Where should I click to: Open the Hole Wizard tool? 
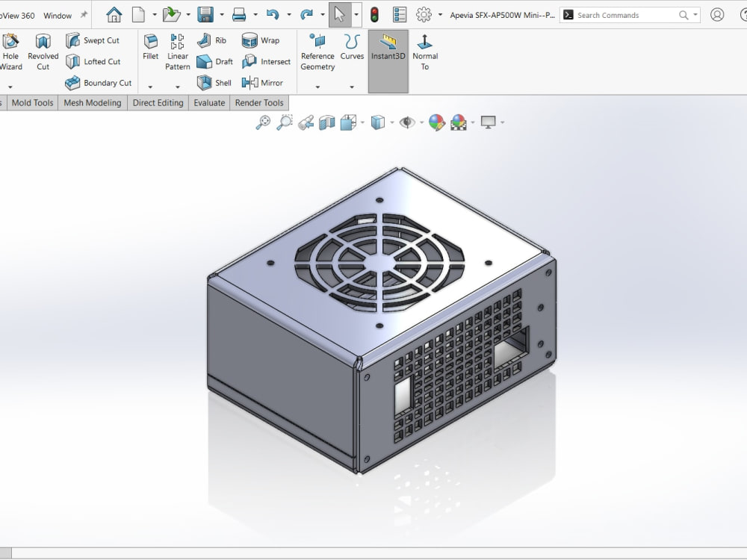(10, 52)
